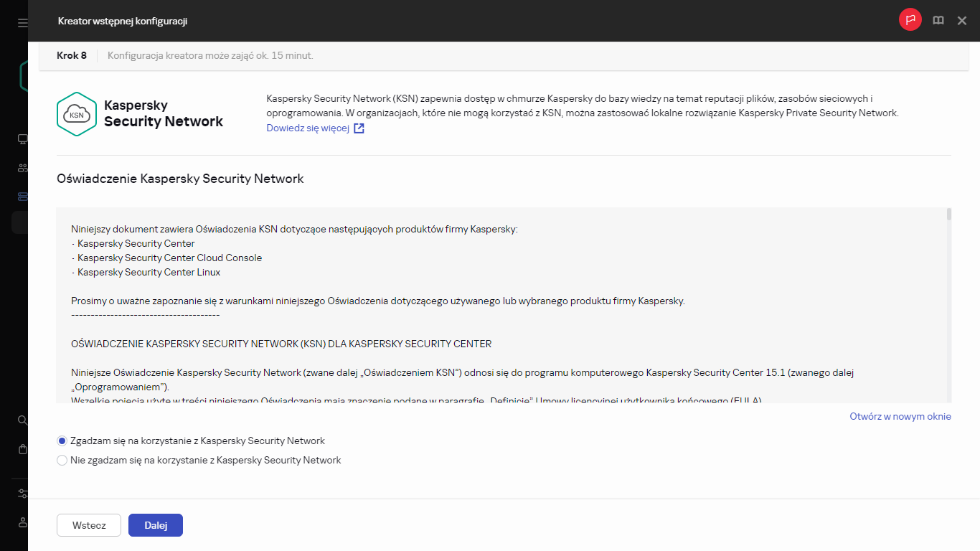980x551 pixels.
Task: Click 'Otwórz w nowym oknie' link
Action: click(x=900, y=416)
